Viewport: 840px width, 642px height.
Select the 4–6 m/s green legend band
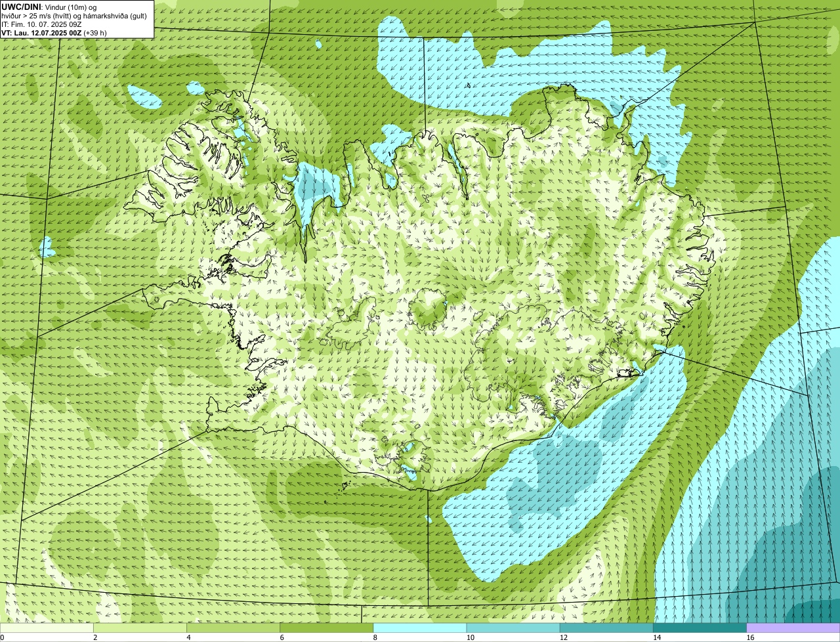pyautogui.click(x=233, y=628)
